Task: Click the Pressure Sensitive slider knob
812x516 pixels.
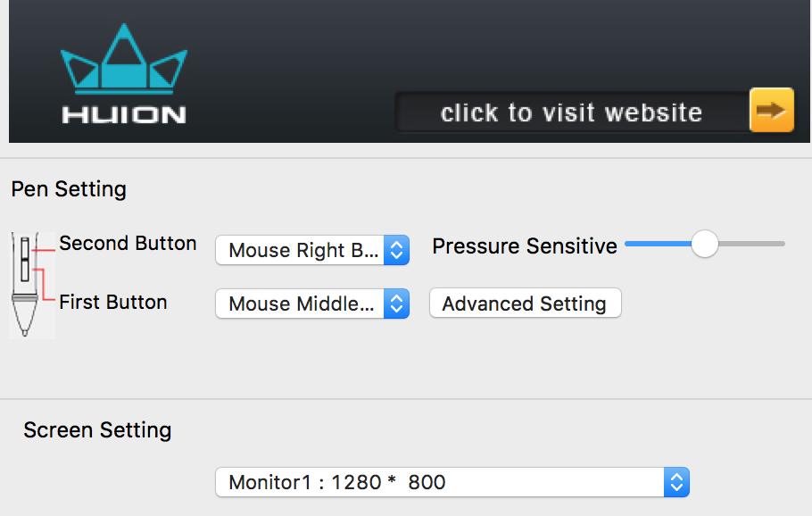Action: [704, 244]
